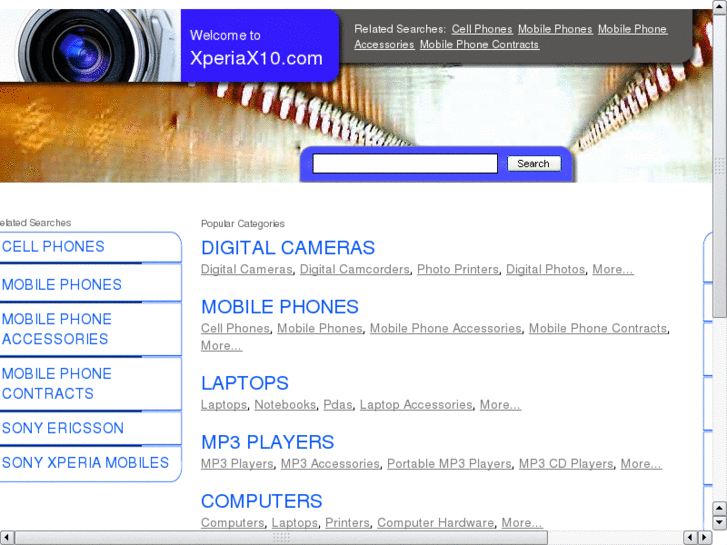Select MOBILE PHONE ACCESSORIES in sidebar

click(x=57, y=329)
